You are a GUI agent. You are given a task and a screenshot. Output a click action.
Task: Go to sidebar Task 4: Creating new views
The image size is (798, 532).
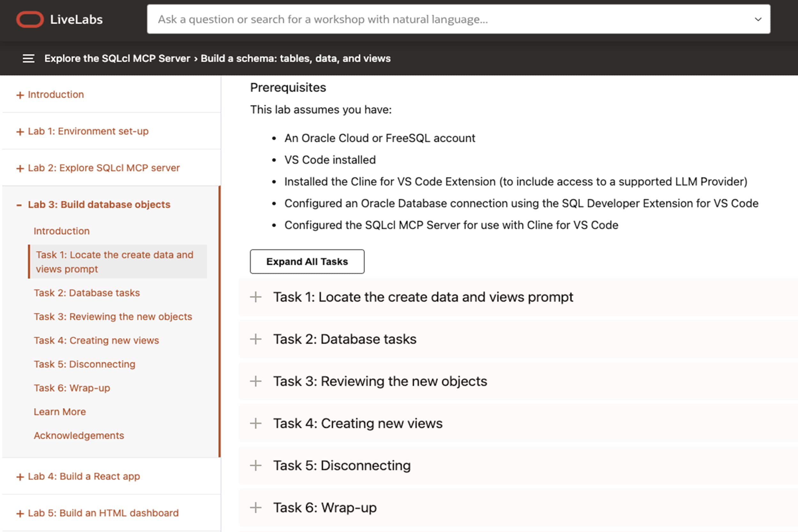coord(96,340)
